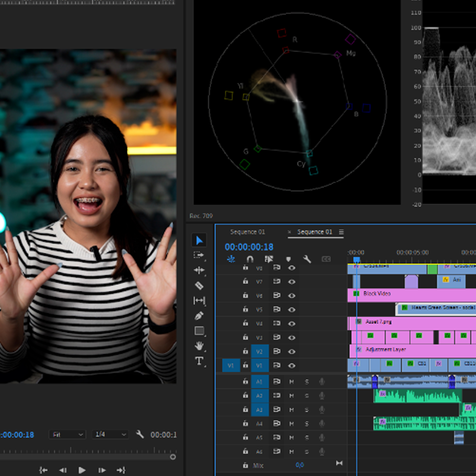The image size is (476, 476).
Task: Open Sequence 01 panel menu
Action: point(341,232)
